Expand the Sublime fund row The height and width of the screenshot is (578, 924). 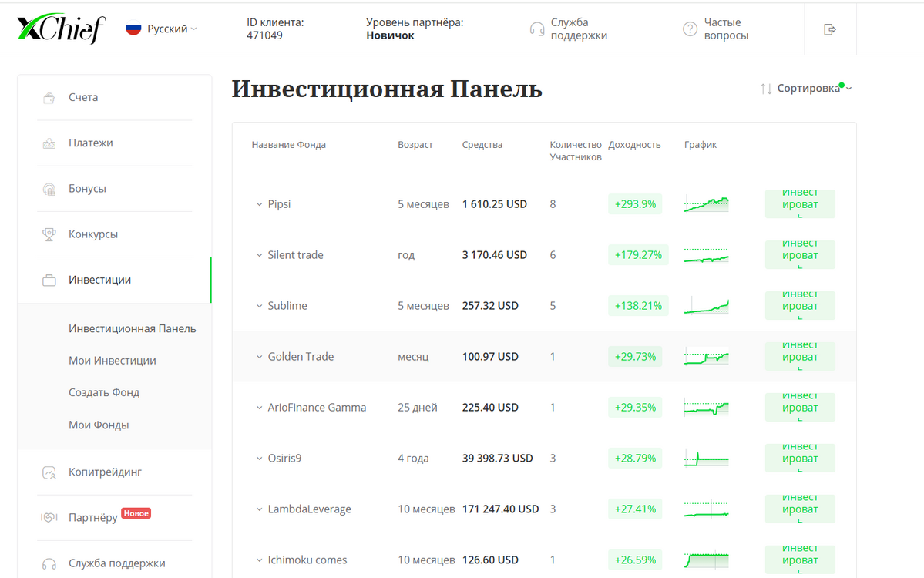tap(259, 306)
